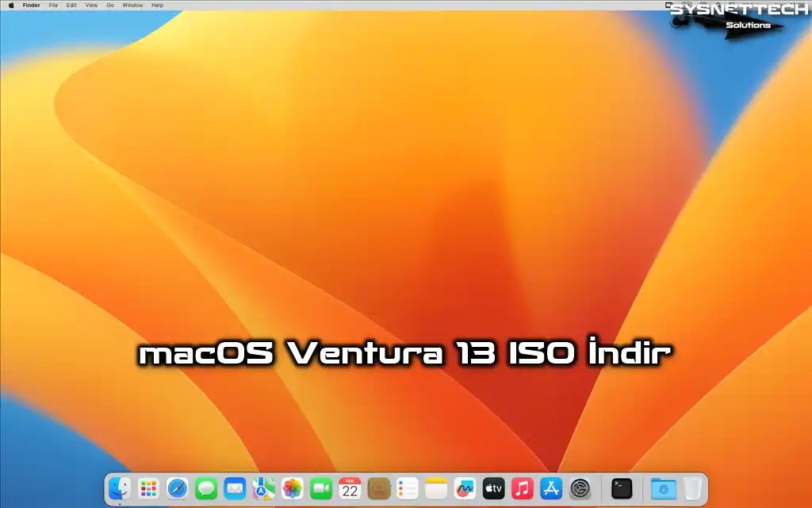The width and height of the screenshot is (812, 508).
Task: Open Launchpad in the Dock
Action: [148, 488]
